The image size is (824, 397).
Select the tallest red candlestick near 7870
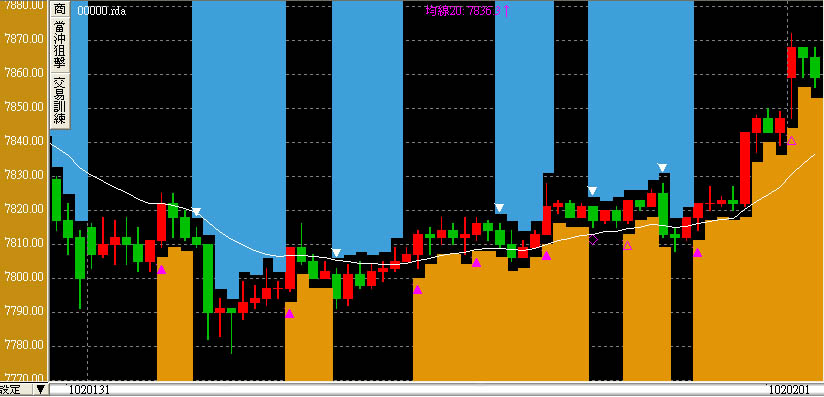[x=791, y=62]
